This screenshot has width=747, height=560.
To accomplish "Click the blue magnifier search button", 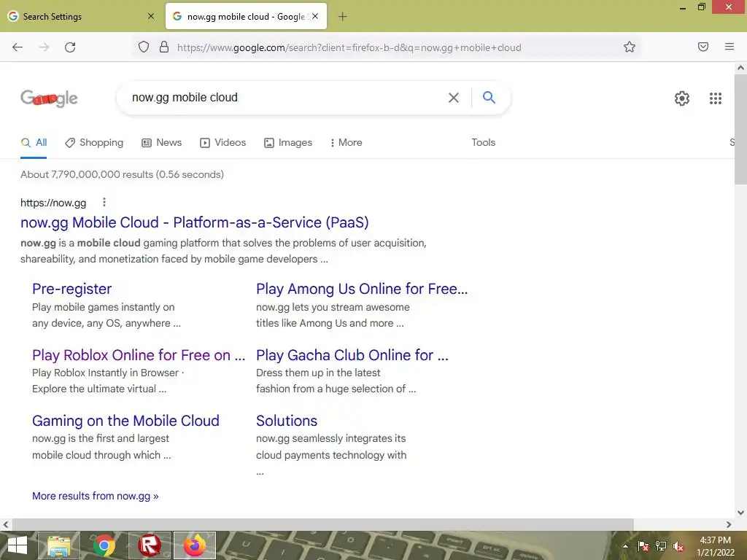I will coord(489,97).
